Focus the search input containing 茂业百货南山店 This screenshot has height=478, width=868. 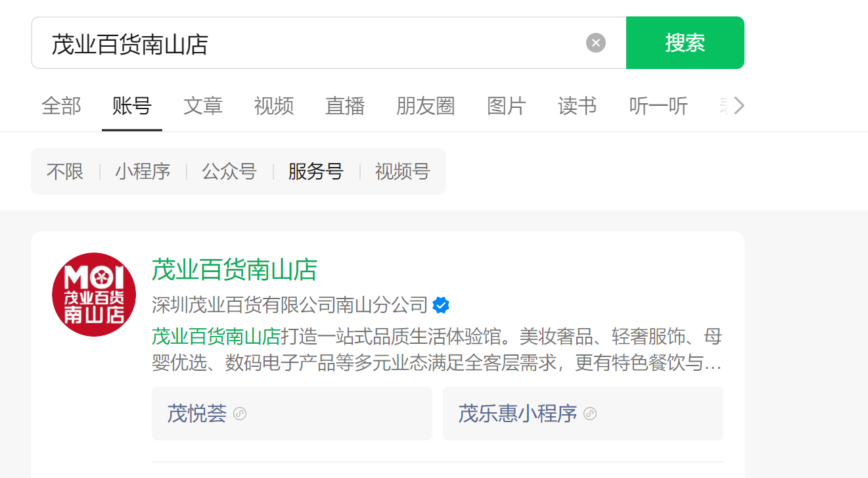[x=329, y=43]
